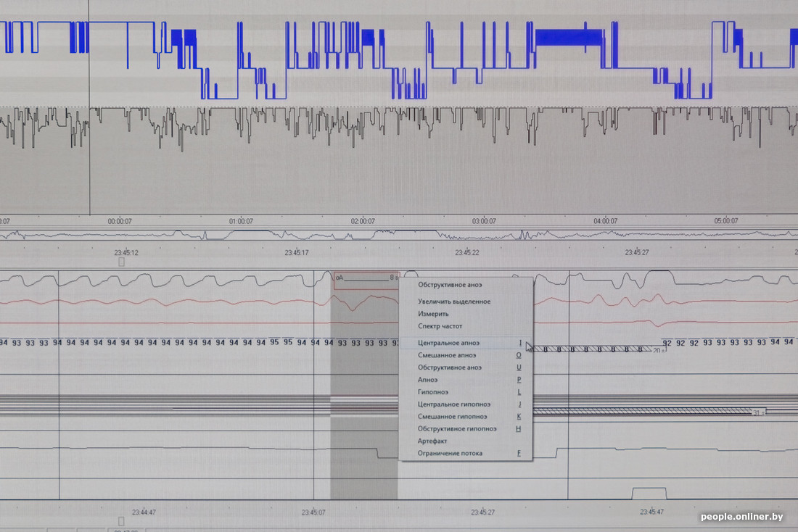
Task: Select the 'Гипопноэ' menu entry with shortcut L
Action: (x=466, y=391)
